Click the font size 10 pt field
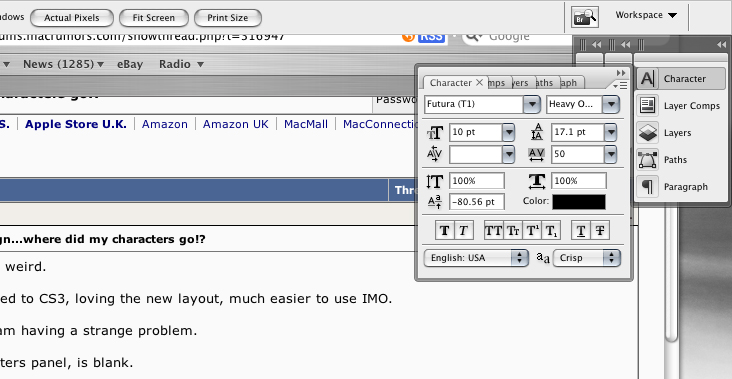This screenshot has height=379, width=732. (x=476, y=133)
